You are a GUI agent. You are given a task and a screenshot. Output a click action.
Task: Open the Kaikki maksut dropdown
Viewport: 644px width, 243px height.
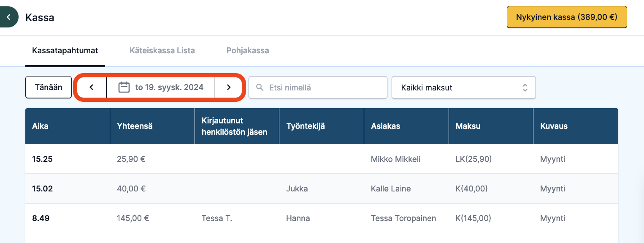click(464, 87)
